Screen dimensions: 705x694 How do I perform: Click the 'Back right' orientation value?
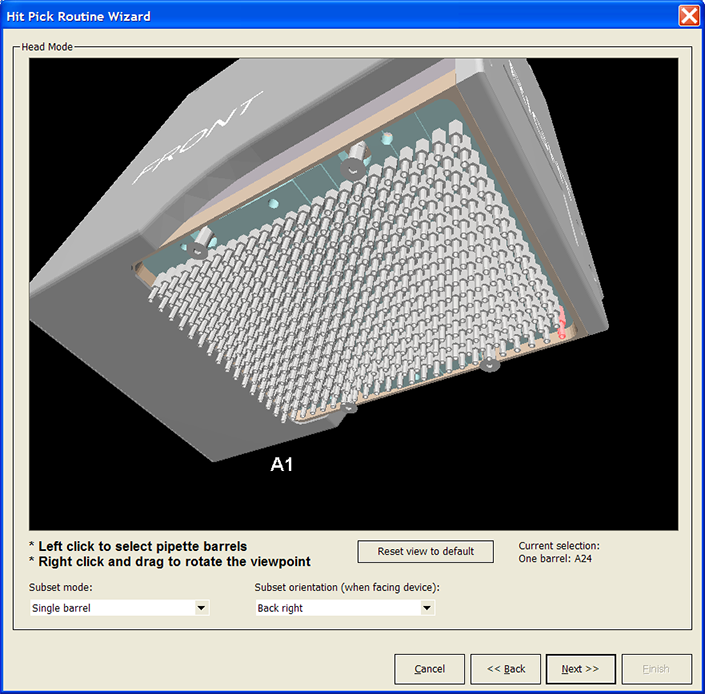point(280,608)
